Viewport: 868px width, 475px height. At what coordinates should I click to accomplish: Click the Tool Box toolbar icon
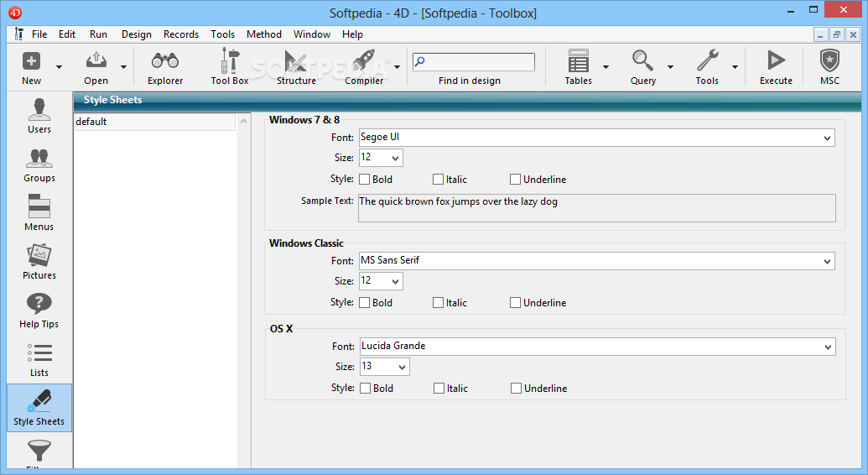click(229, 61)
